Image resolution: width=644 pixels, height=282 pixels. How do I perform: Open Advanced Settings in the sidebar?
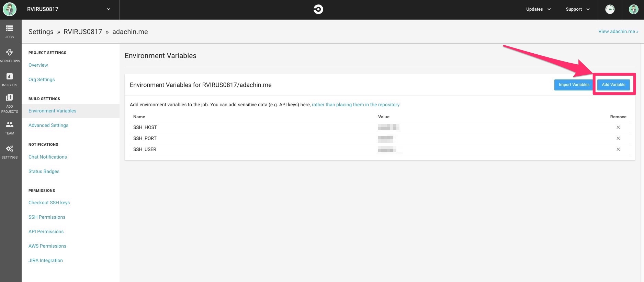tap(48, 125)
